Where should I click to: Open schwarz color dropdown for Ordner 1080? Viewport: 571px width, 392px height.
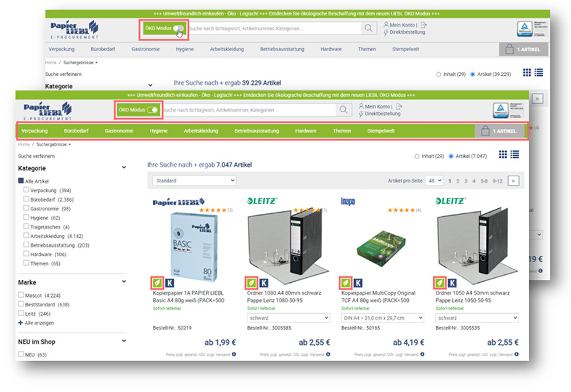tap(289, 318)
